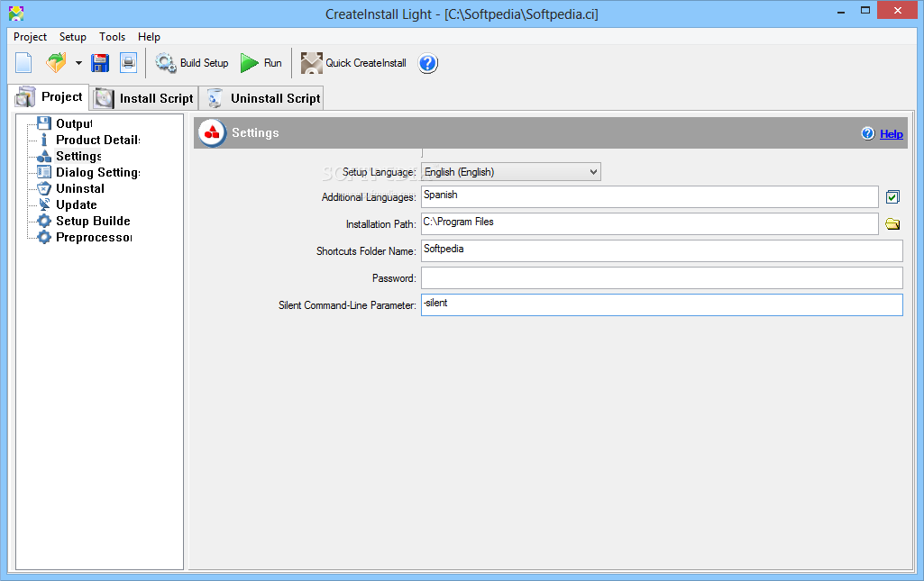This screenshot has height=581, width=924.
Task: Click the New project blank page icon
Action: coord(23,63)
